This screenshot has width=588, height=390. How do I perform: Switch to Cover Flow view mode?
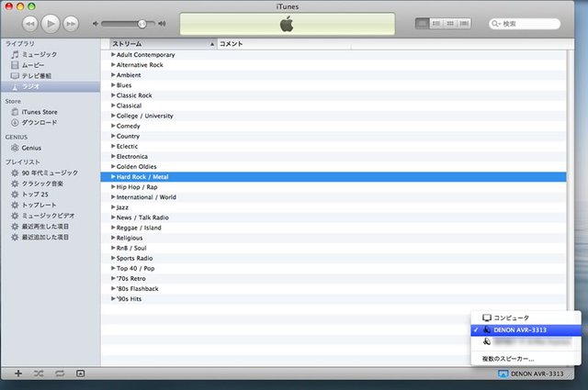pyautogui.click(x=464, y=24)
